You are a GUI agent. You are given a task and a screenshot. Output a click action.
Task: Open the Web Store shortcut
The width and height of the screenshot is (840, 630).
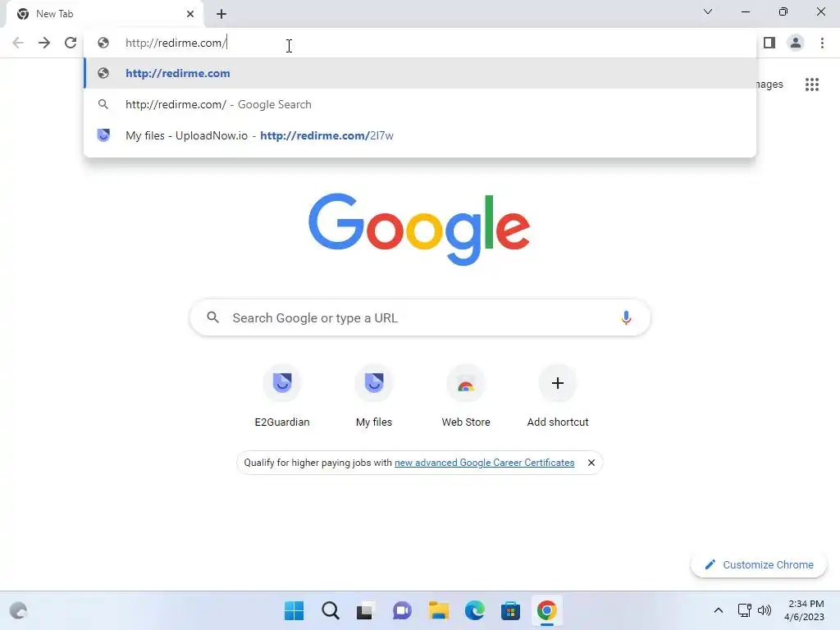466,396
